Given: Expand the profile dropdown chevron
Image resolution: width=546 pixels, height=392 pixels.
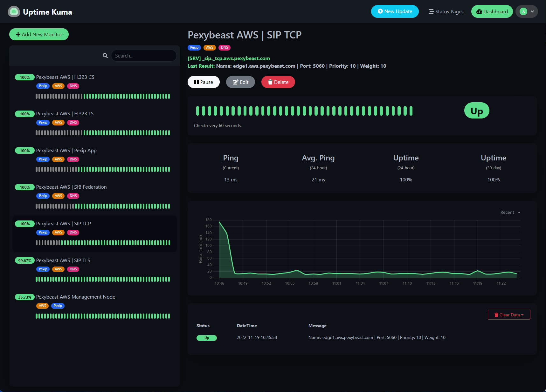Looking at the screenshot, I should (x=532, y=11).
